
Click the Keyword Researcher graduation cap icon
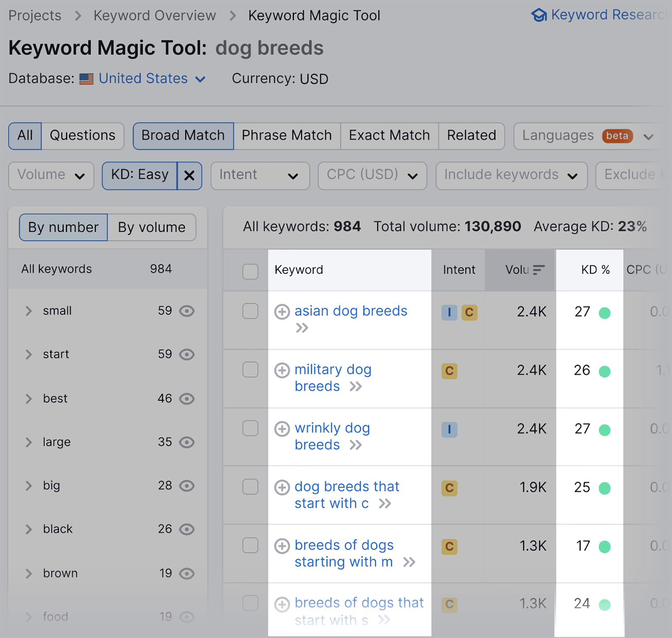(x=539, y=15)
